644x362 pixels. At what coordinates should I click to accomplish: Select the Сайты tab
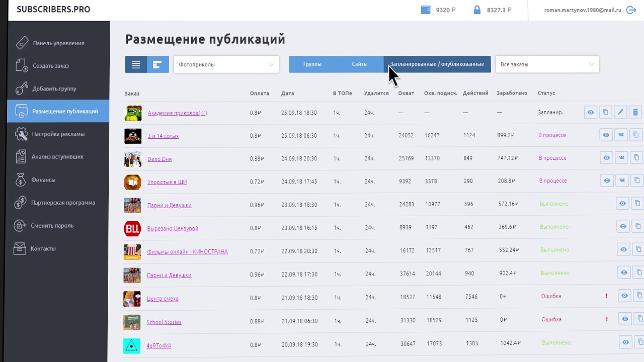click(x=360, y=64)
